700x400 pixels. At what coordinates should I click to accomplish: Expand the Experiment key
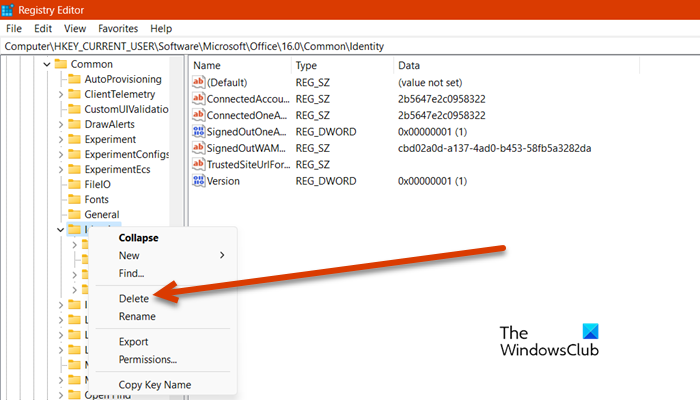[x=61, y=140]
